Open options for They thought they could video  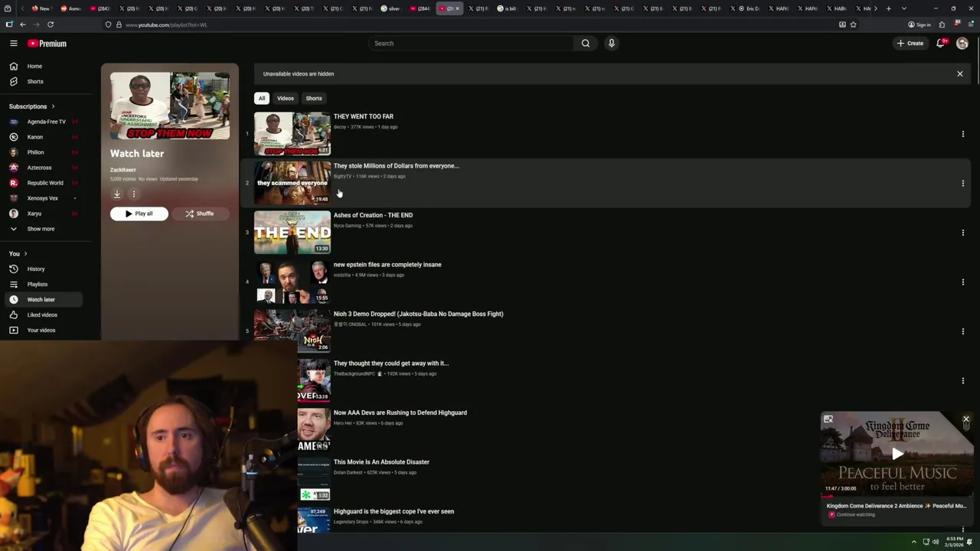point(962,381)
